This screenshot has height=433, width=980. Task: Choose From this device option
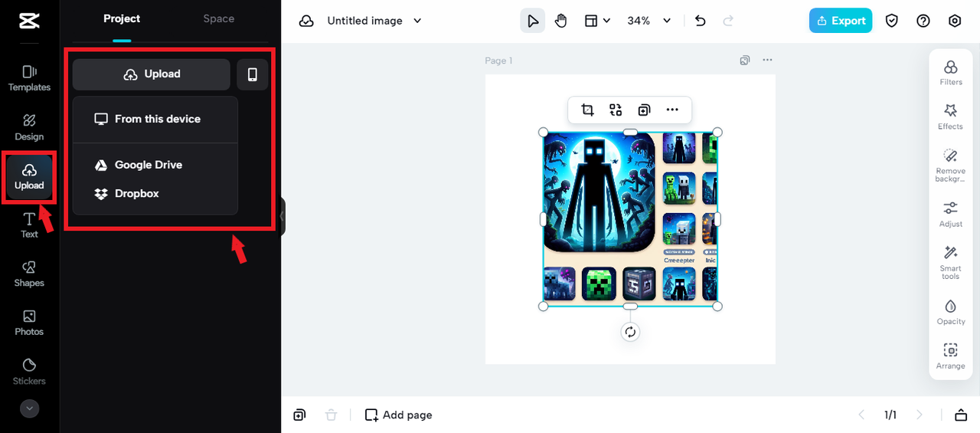(155, 119)
